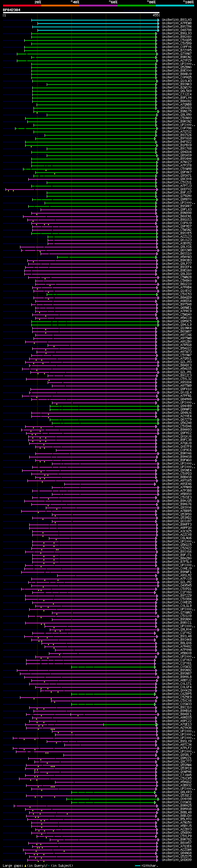Viewport: 197px width, 868px height.
Task: Click the query end position label 455
Action: pos(155,15)
